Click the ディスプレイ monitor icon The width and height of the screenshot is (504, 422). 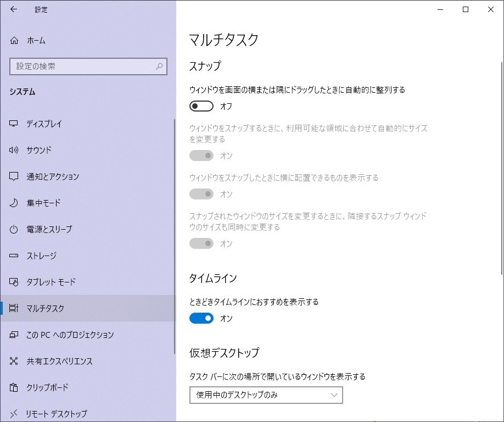pos(14,124)
